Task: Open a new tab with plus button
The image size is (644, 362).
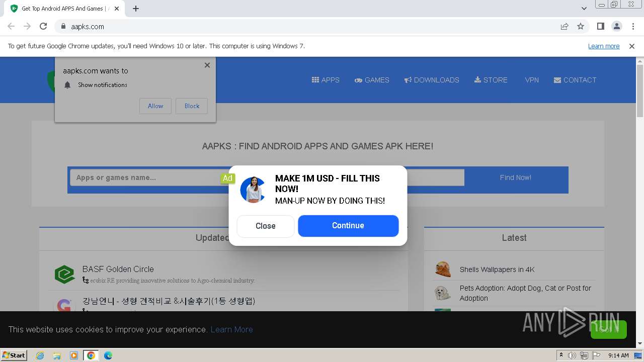Action: tap(136, 9)
